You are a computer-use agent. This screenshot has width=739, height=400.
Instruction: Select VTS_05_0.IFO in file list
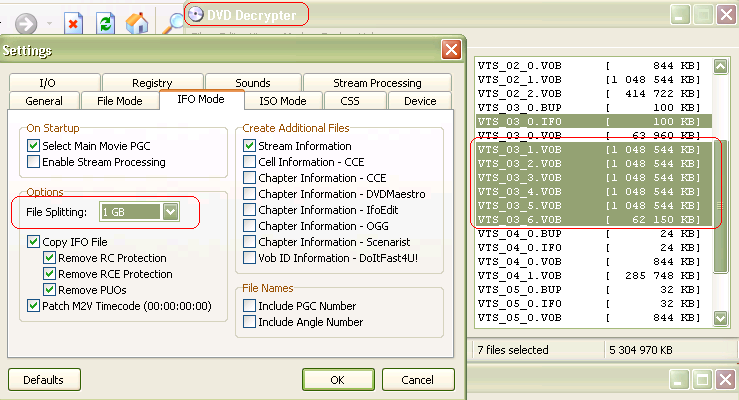[593, 304]
